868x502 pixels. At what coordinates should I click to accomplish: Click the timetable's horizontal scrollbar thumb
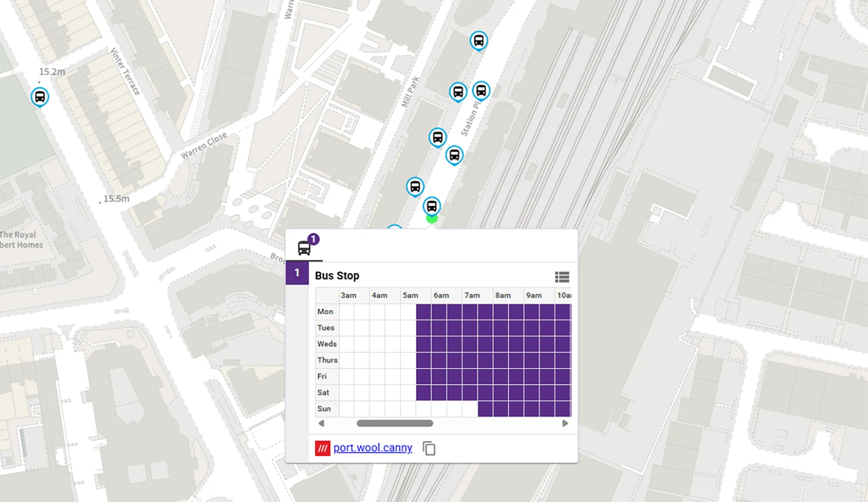[394, 423]
